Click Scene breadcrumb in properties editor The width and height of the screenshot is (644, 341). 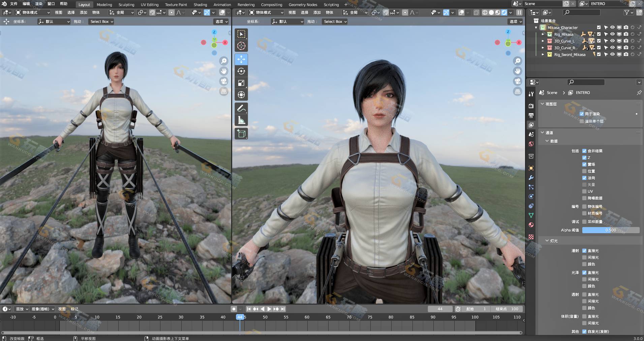(x=552, y=93)
